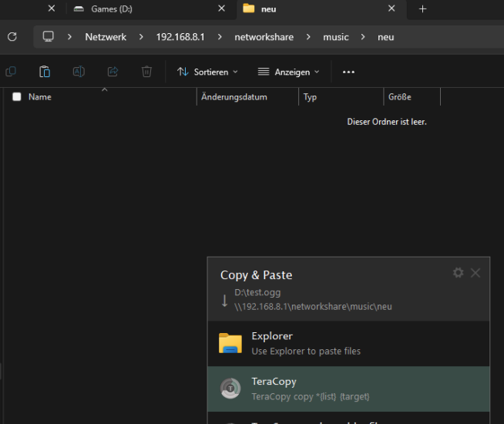Click the This PC monitor icon in address bar

click(49, 36)
